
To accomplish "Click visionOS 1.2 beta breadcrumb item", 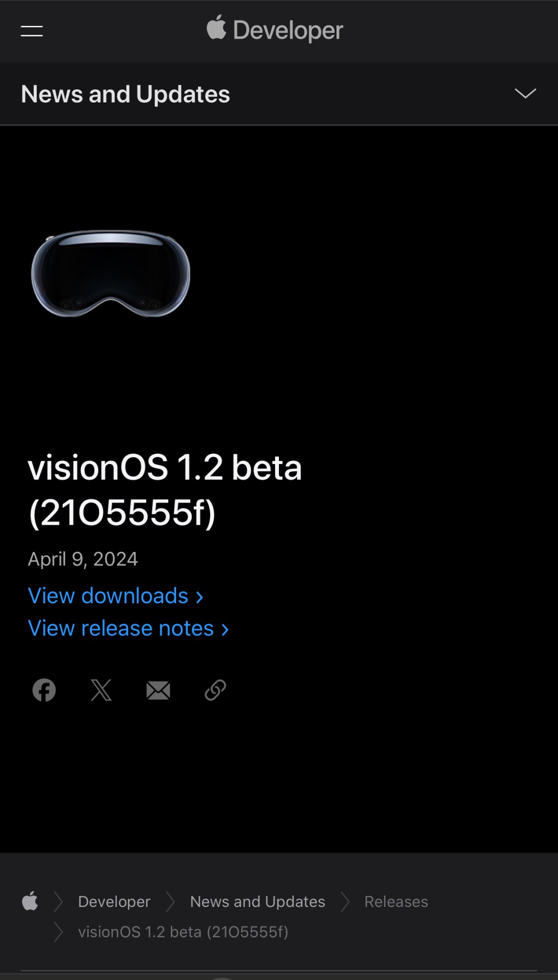I will [x=183, y=931].
